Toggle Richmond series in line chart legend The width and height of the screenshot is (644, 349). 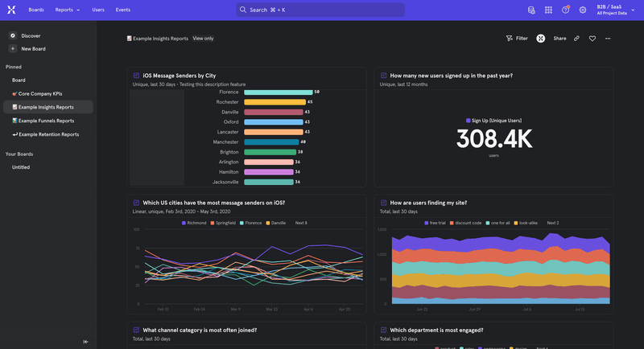point(194,223)
